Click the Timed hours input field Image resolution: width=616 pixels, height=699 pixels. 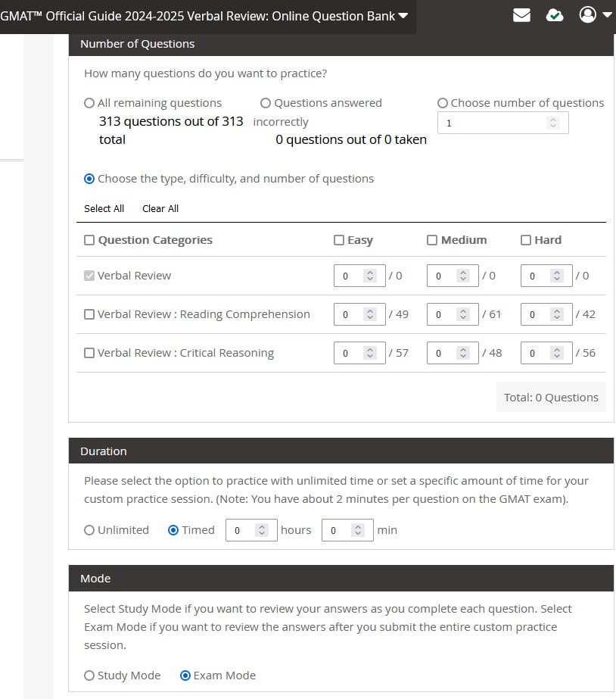(239, 530)
